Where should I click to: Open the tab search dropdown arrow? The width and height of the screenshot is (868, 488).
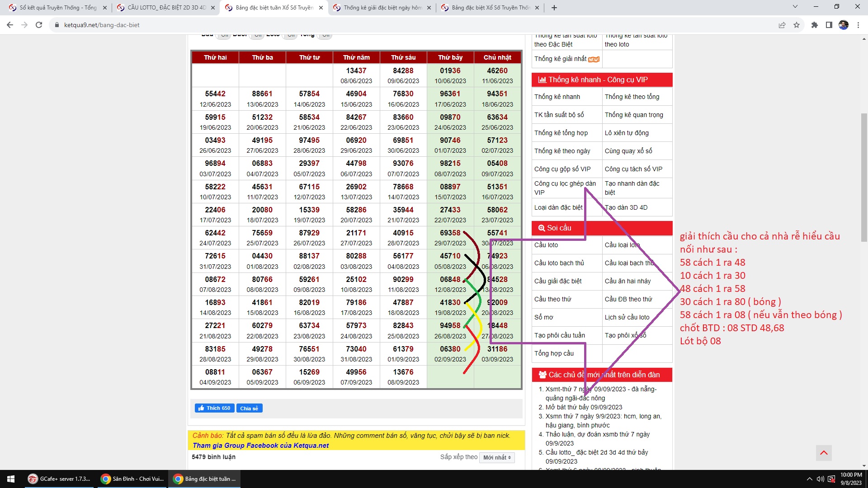click(795, 6)
